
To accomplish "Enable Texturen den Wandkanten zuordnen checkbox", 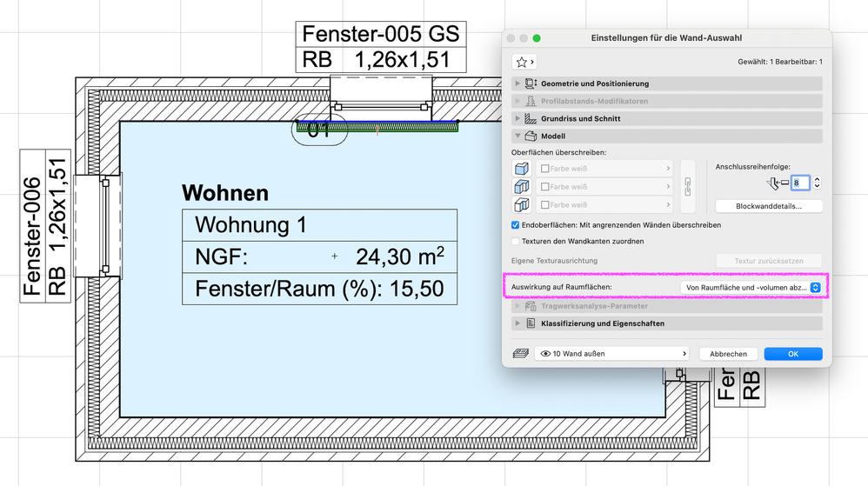I will (516, 242).
